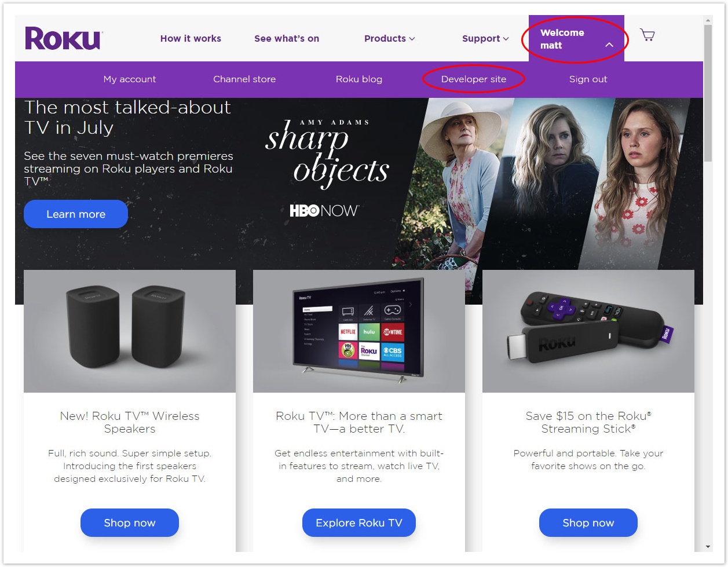The image size is (728, 567).
Task: Expand the Support dropdown
Action: click(x=485, y=39)
